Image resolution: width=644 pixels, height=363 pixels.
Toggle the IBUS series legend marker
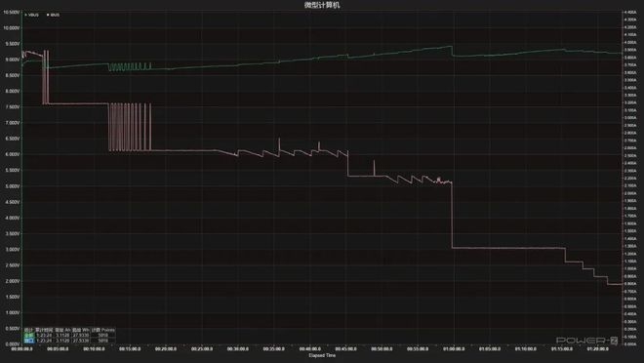coord(48,15)
